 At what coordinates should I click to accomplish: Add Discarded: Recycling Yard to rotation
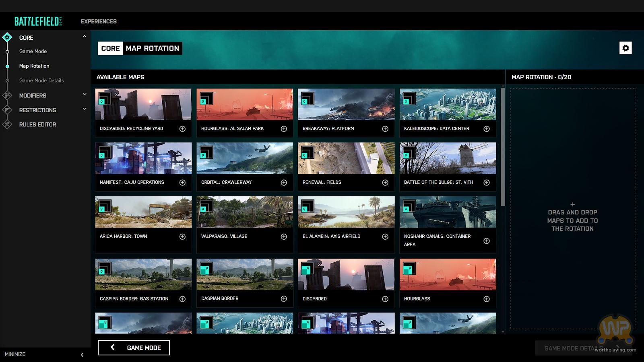(x=182, y=129)
